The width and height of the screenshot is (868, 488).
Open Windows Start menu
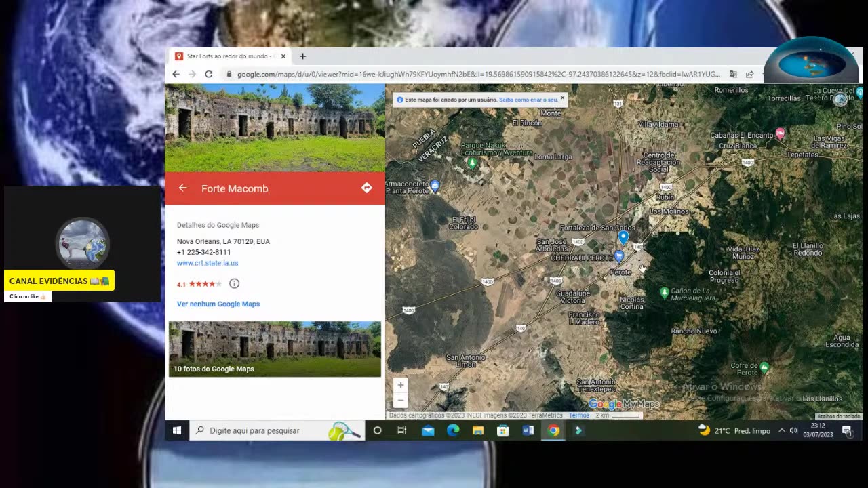177,430
